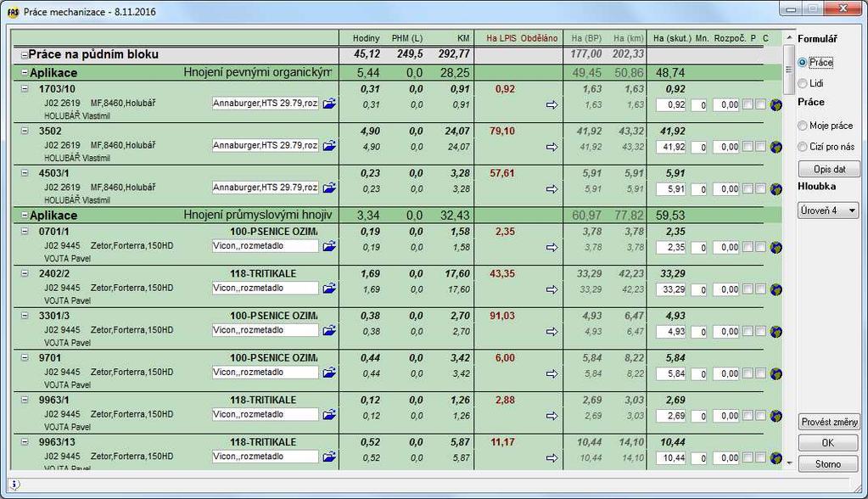Collapse block row 4503/1
The width and height of the screenshot is (868, 499).
click(x=25, y=173)
